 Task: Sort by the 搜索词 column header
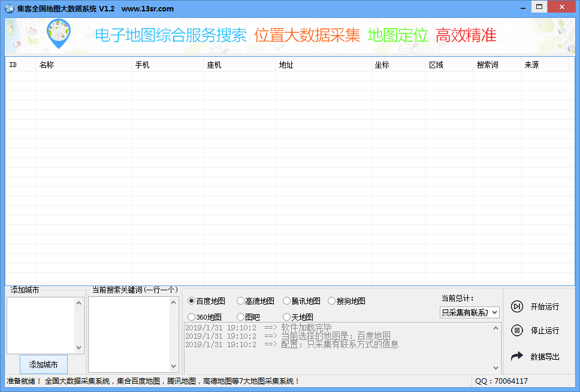click(x=497, y=65)
